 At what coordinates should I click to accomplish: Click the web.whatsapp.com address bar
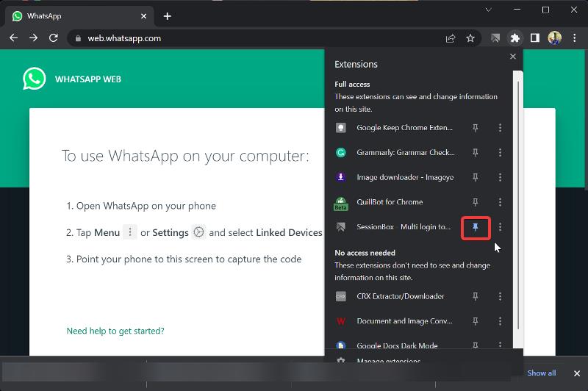click(255, 38)
